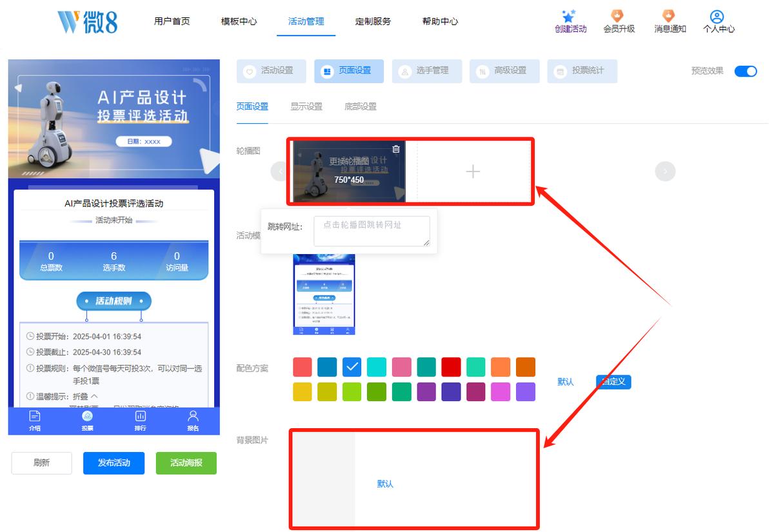Tap the 活动规则 banner in the preview
This screenshot has height=532, width=774.
[114, 301]
